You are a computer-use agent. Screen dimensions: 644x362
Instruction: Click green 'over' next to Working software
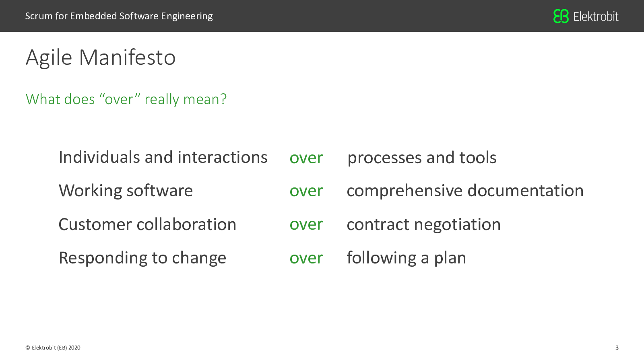(306, 191)
